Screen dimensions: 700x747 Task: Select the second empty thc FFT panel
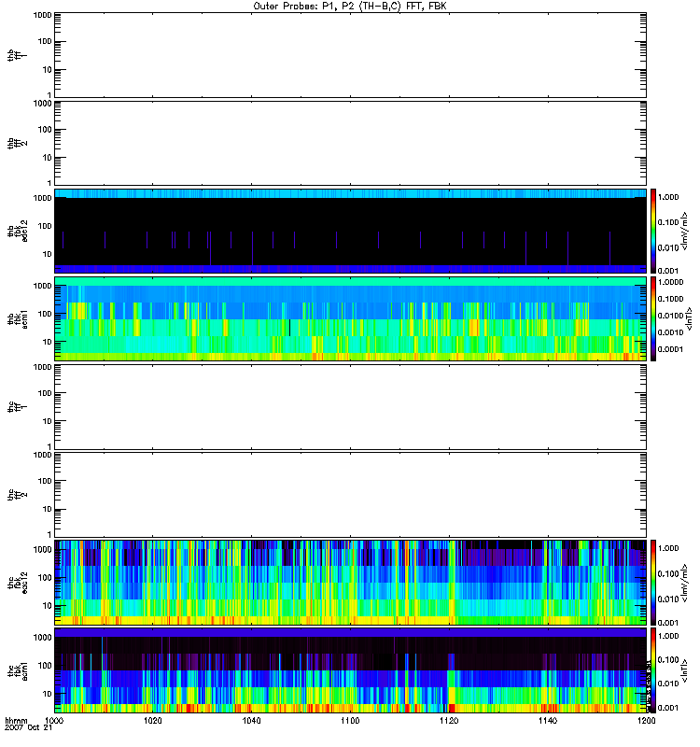point(350,494)
